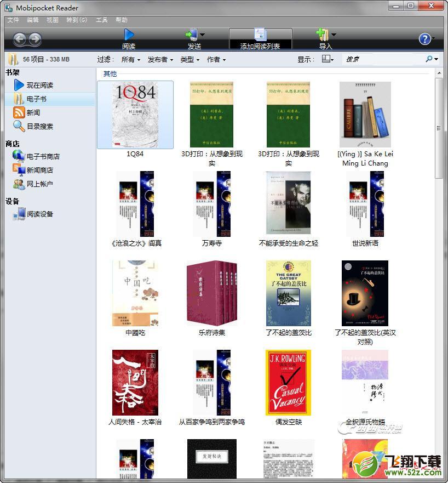Viewport: 448px width, 483px height.
Task: Expand the 作者 filter dropdown
Action: click(x=216, y=59)
